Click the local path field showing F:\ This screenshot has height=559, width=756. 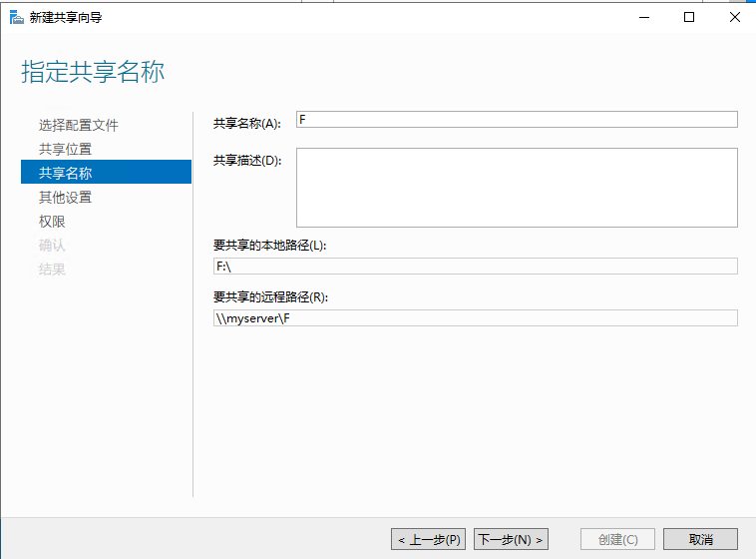475,267
